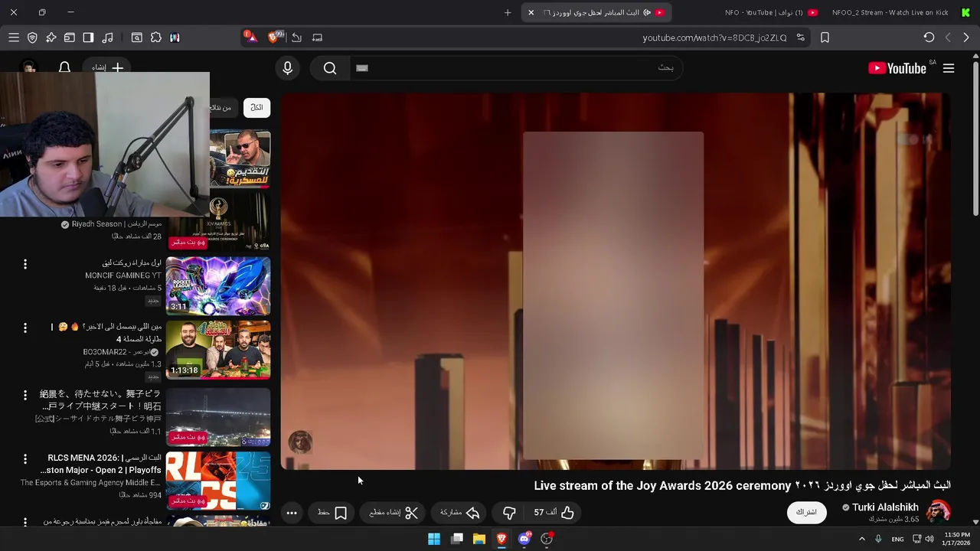Bookmark this page with bookmark icon

click(825, 37)
